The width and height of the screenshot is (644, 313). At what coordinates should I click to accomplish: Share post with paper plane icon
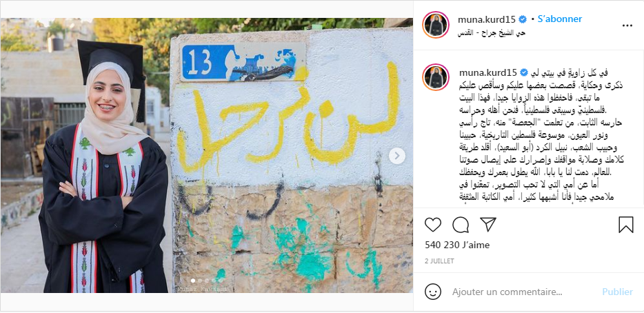tap(488, 225)
